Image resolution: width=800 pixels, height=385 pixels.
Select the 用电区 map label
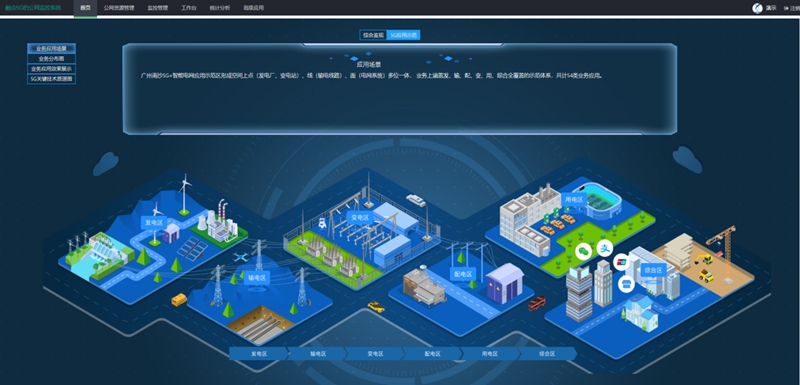point(574,199)
